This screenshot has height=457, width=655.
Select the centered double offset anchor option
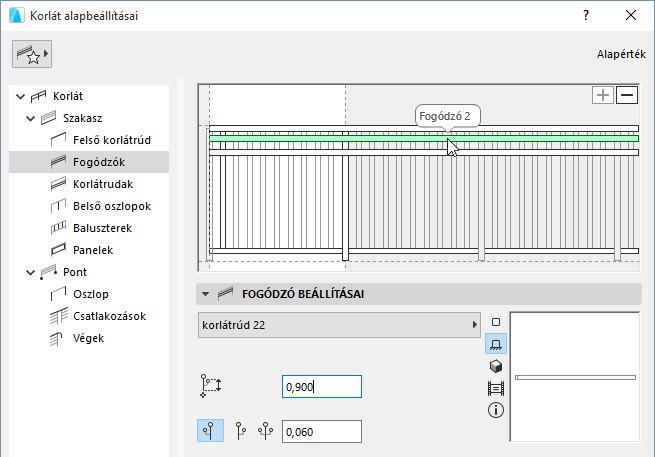(266, 431)
